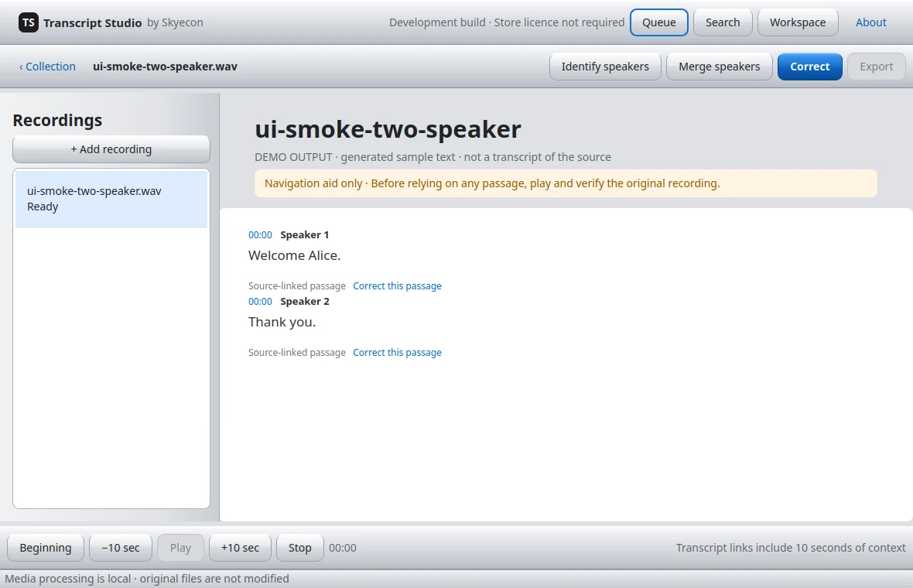
Task: Click Identify speakers button
Action: pyautogui.click(x=605, y=67)
